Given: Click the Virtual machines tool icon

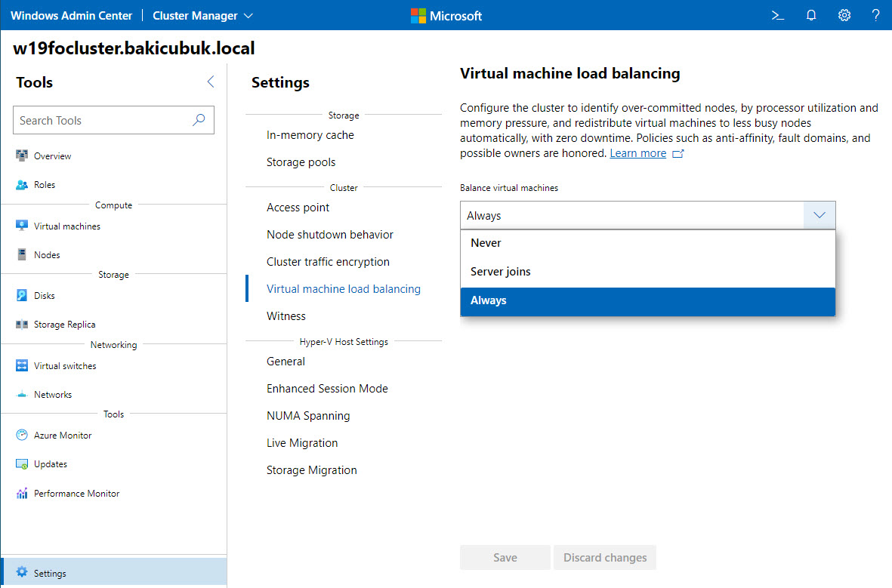Looking at the screenshot, I should coord(22,226).
